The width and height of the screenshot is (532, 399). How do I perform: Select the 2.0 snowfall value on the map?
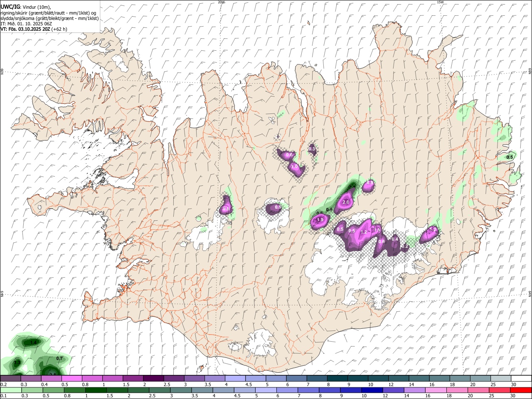[x=345, y=202]
